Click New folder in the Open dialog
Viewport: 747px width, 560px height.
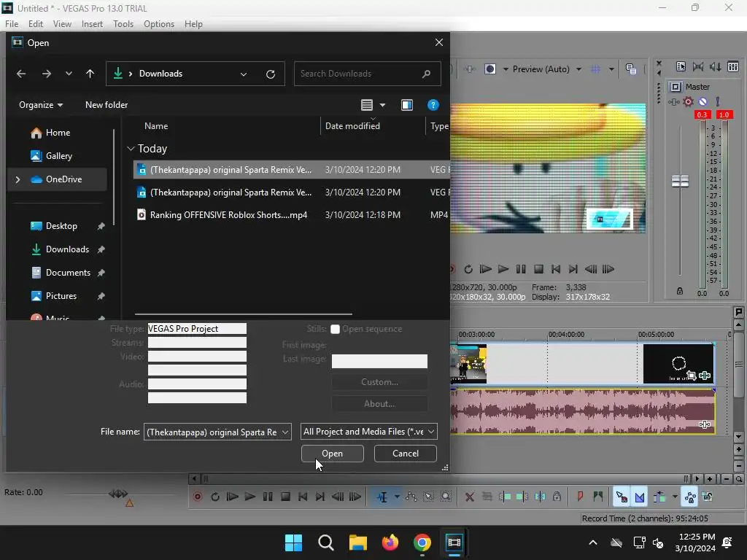pos(107,105)
